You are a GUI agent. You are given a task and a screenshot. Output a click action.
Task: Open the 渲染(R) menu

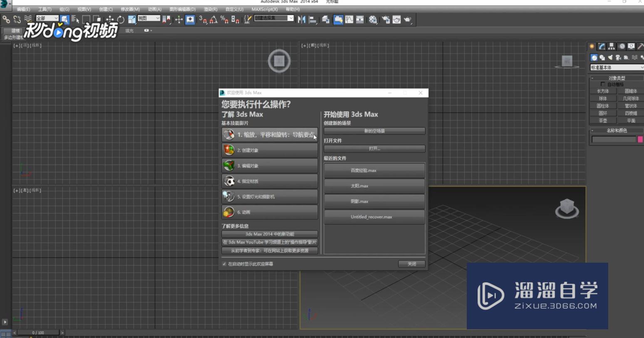211,9
